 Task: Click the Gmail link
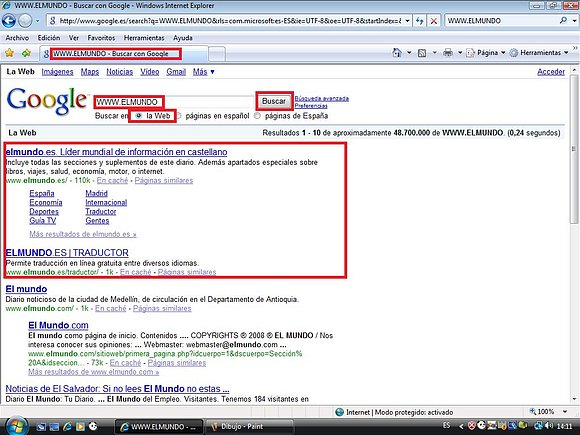tap(176, 72)
